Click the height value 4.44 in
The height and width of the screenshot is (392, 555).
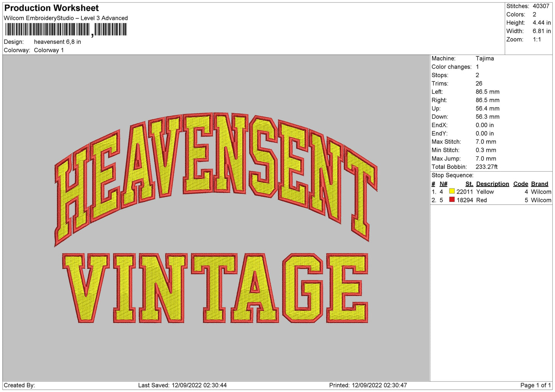542,23
